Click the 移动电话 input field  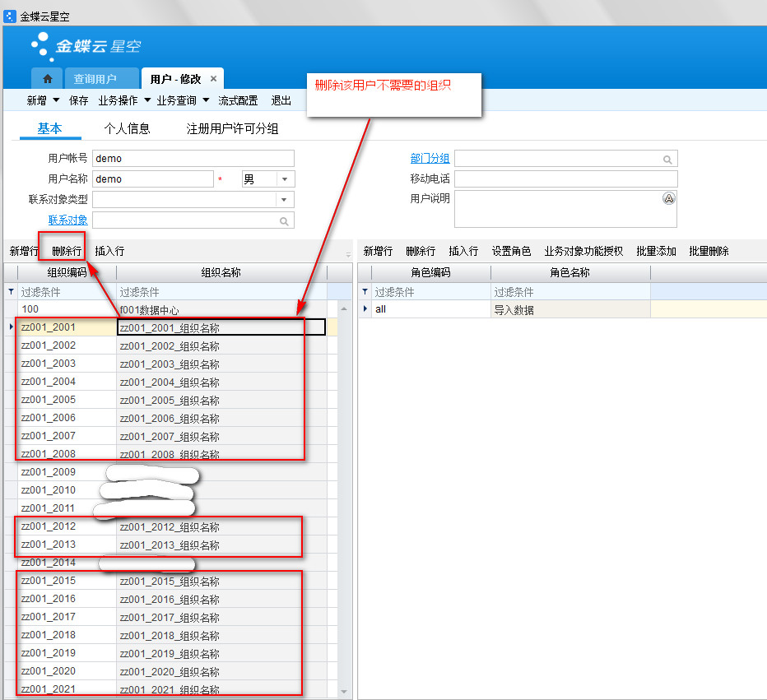[565, 179]
